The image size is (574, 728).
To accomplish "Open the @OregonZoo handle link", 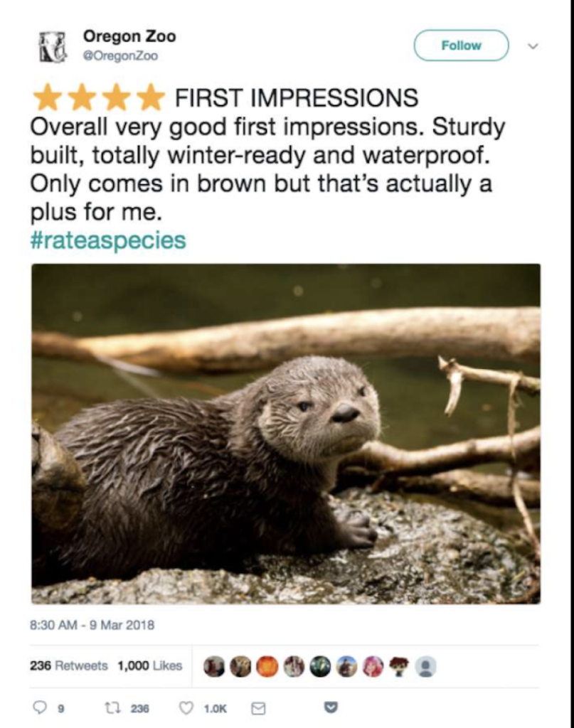I will click(x=120, y=55).
